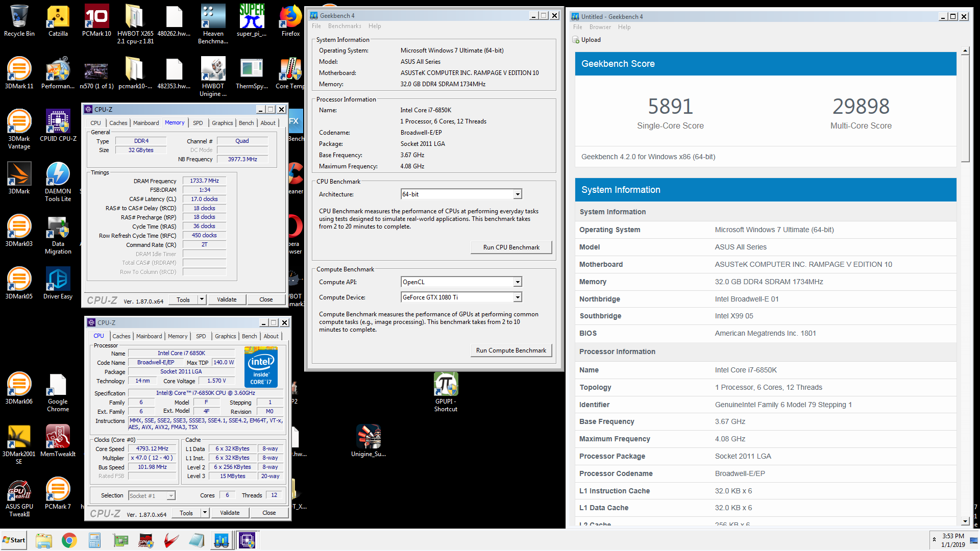Image resolution: width=980 pixels, height=551 pixels.
Task: Open PCMark 7 desktop shortcut
Action: [58, 493]
